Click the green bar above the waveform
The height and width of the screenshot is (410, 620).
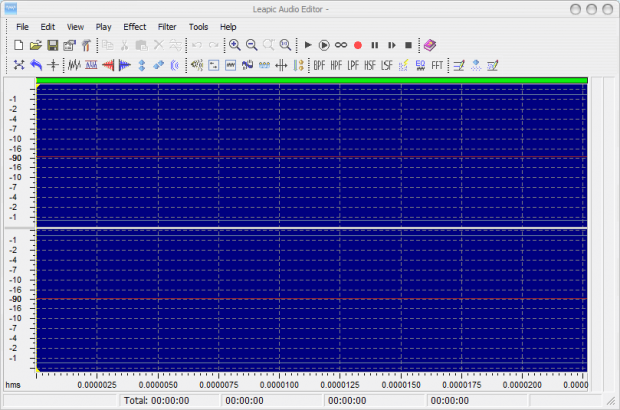(311, 80)
